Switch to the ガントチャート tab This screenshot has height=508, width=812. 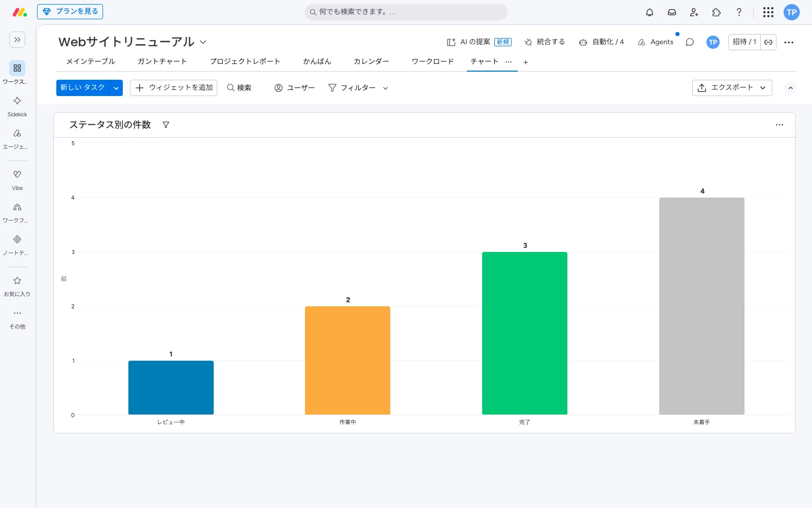click(x=162, y=61)
